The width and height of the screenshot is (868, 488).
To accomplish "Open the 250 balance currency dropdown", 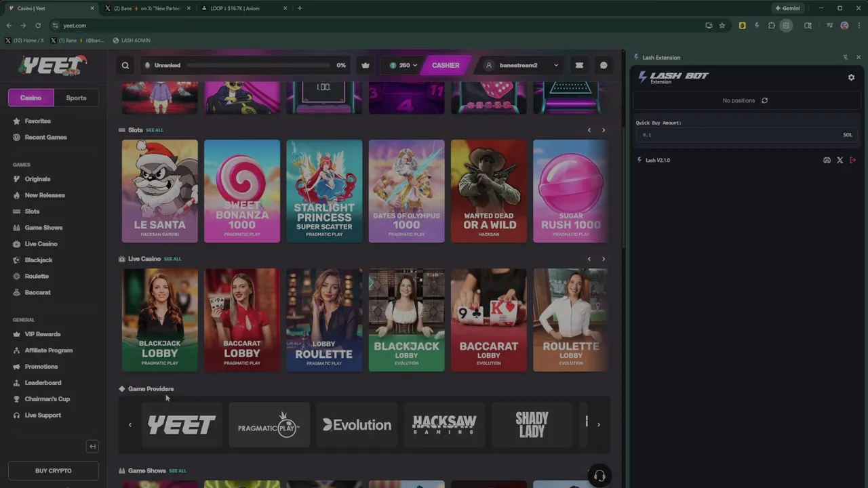I will coord(403,65).
